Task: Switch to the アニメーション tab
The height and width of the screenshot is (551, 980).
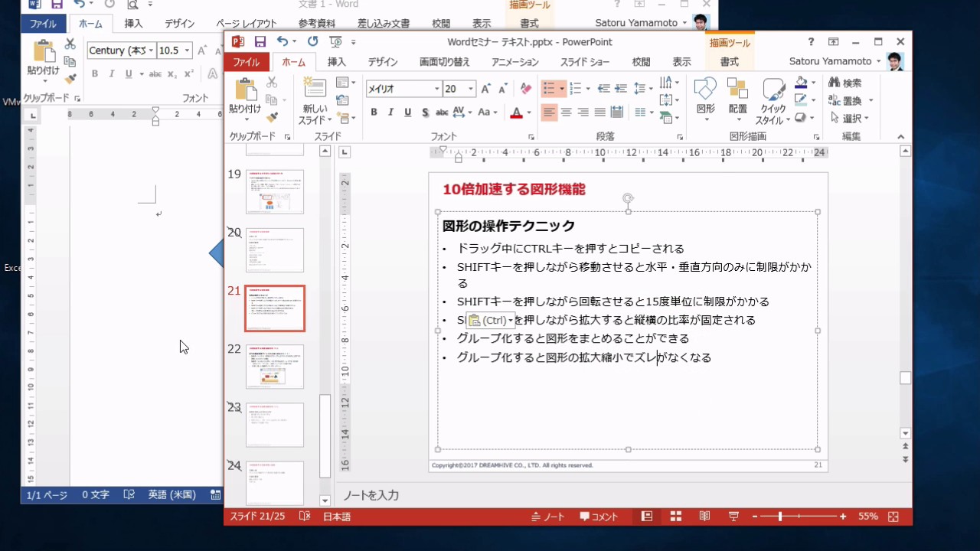Action: click(x=514, y=62)
